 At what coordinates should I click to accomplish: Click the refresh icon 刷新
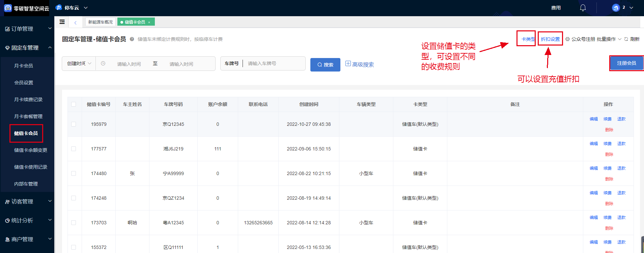[626, 39]
